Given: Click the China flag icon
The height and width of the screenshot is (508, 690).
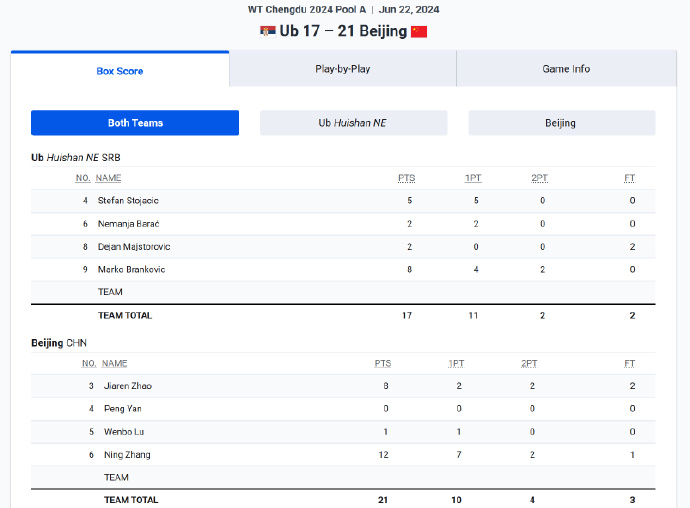Looking at the screenshot, I should pos(419,31).
